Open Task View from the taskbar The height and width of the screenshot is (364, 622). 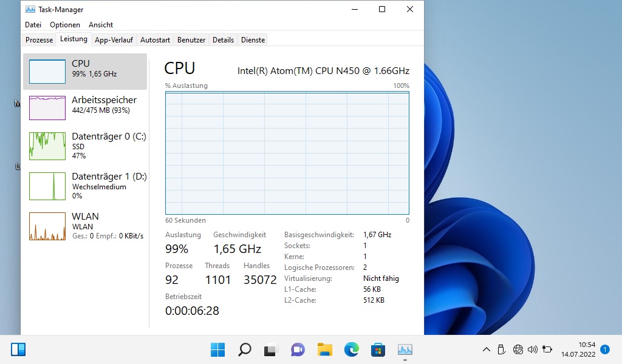tap(270, 349)
